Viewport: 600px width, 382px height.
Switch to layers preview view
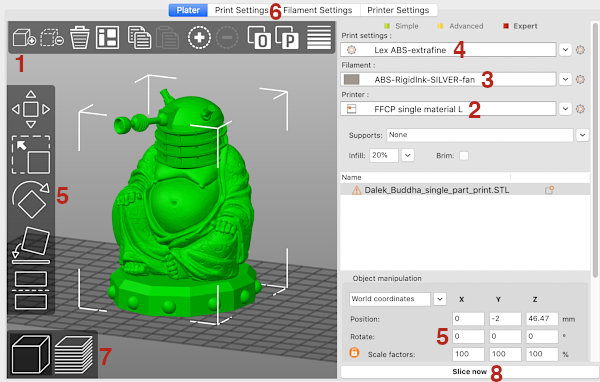(74, 354)
